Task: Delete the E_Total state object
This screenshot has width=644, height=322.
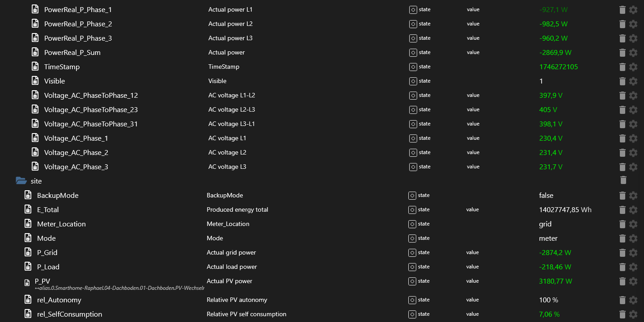Action: [x=622, y=210]
